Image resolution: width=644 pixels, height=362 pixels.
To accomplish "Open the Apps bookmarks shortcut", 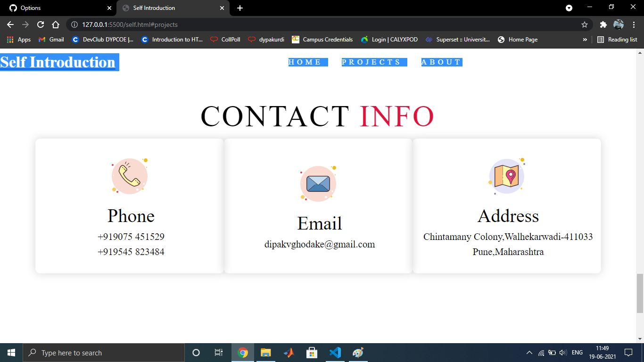I will pyautogui.click(x=19, y=40).
